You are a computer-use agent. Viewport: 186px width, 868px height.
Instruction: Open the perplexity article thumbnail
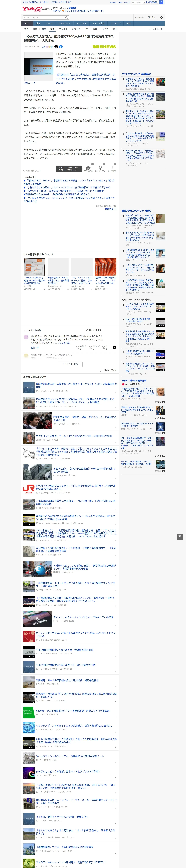click(x=38, y=619)
